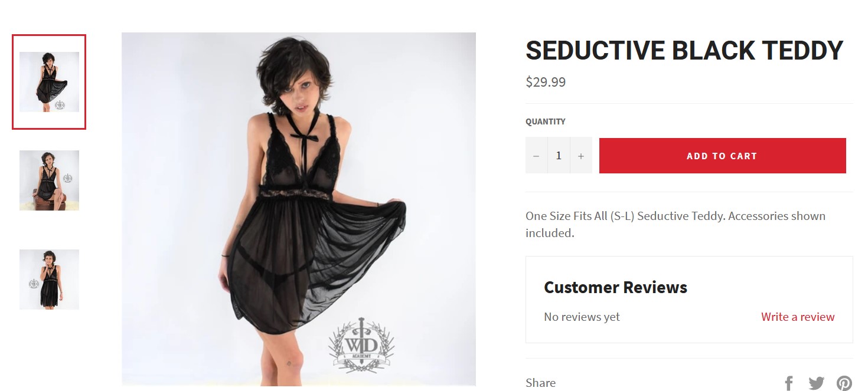Share the product on Facebook

click(789, 383)
